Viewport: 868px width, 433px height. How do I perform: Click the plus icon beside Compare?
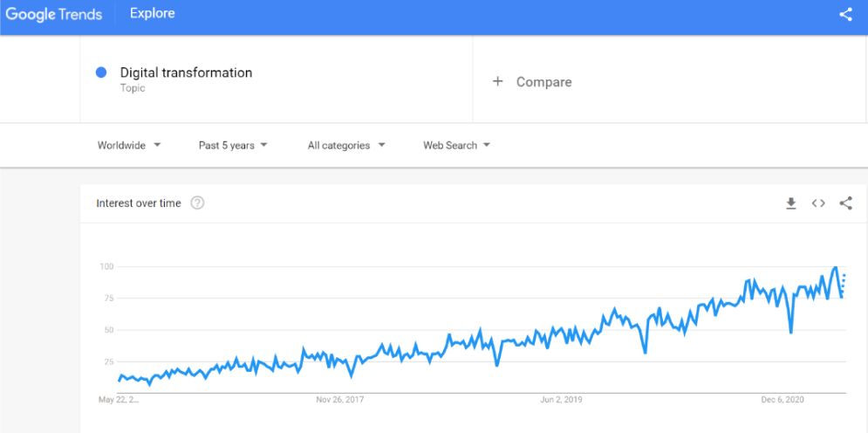pyautogui.click(x=498, y=81)
